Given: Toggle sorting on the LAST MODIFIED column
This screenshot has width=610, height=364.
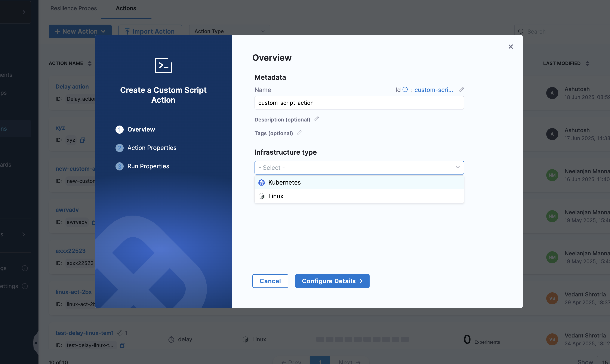Looking at the screenshot, I should pyautogui.click(x=587, y=63).
